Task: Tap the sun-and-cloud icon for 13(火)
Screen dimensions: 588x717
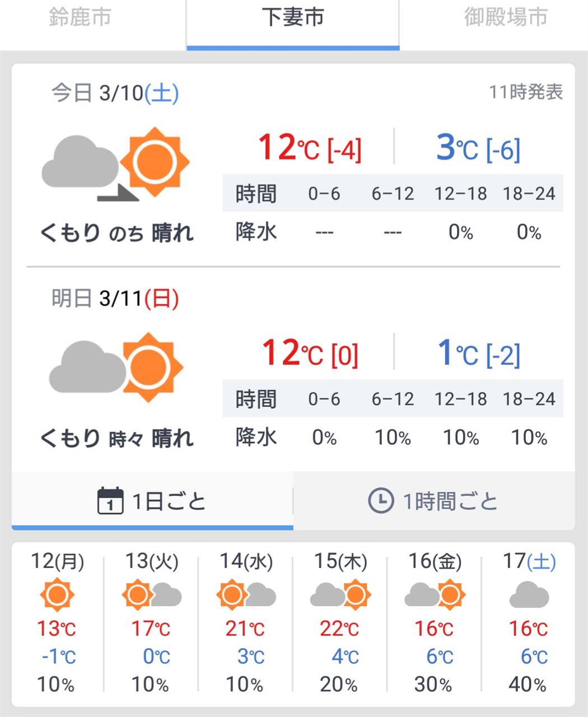Action: 152,595
